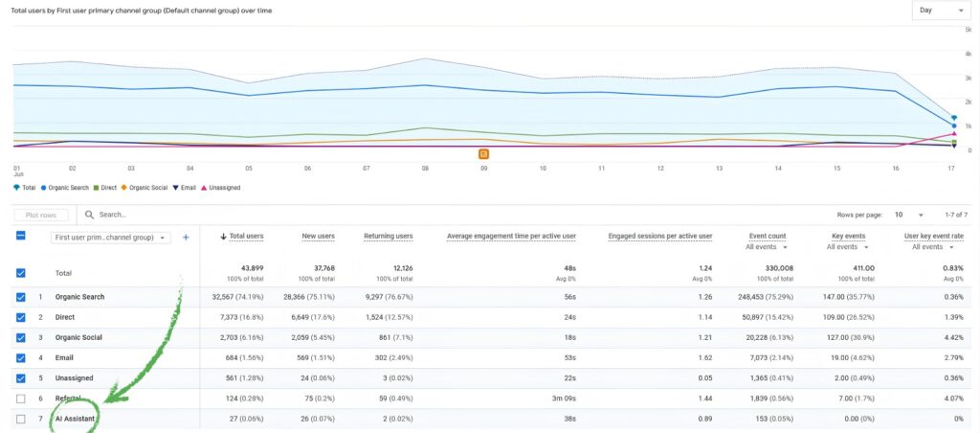The image size is (980, 433).
Task: Sort by Key events column header
Action: [849, 237]
